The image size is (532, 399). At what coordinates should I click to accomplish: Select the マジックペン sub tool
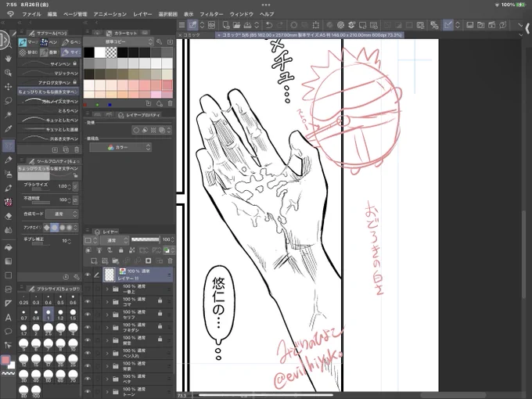click(49, 73)
